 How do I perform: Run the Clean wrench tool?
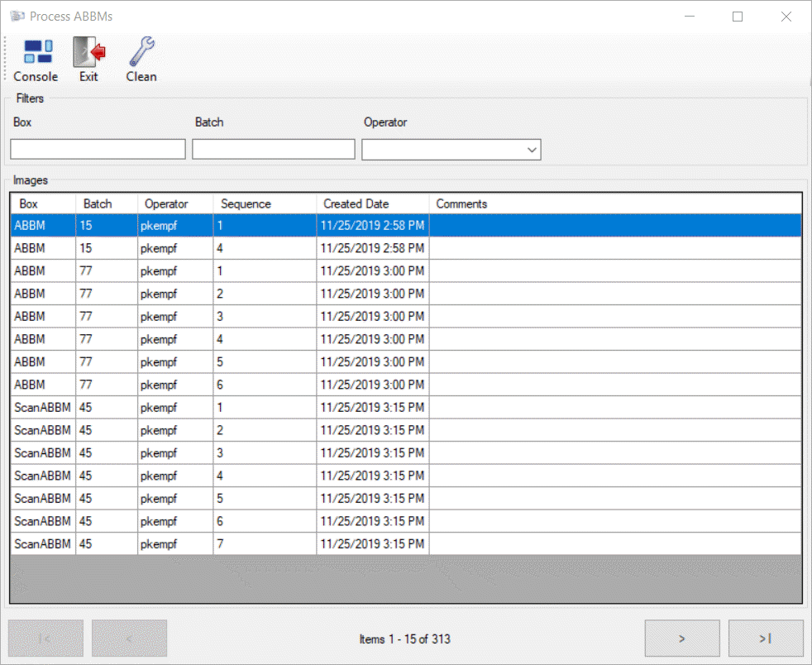141,60
